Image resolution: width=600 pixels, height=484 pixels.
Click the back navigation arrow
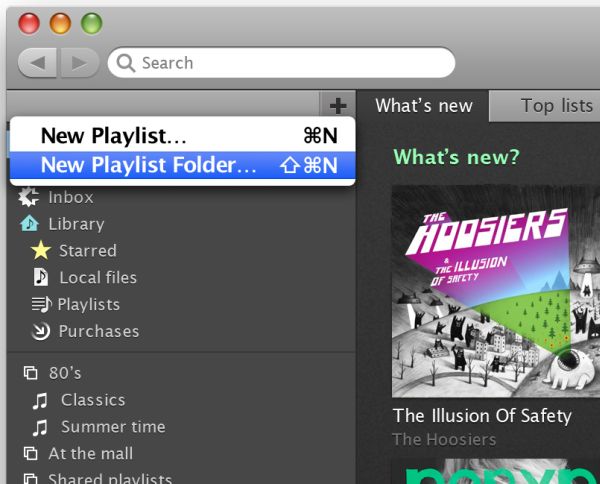click(x=38, y=63)
